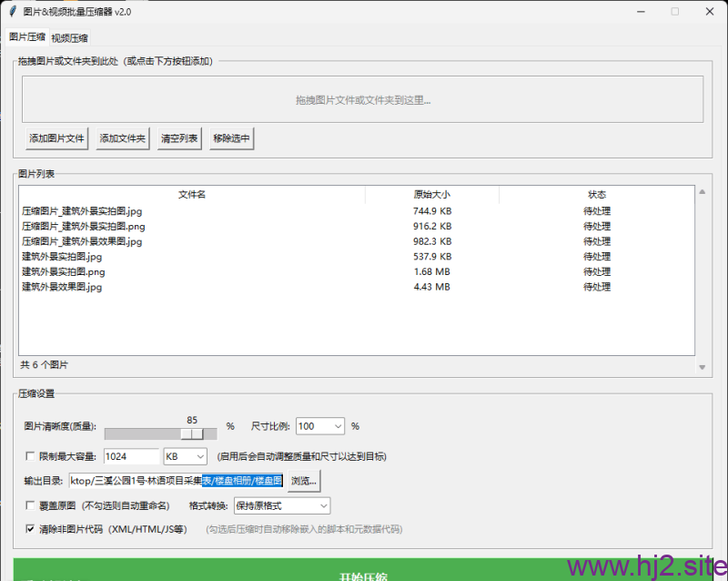
Task: Click the image list scrollbar up arrow
Action: tap(702, 192)
